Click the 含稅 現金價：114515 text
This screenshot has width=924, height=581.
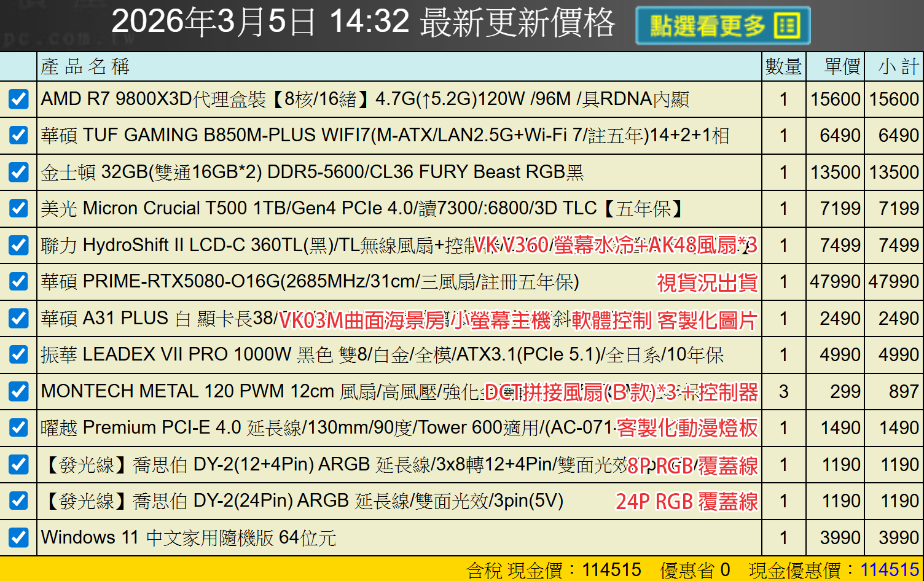[554, 570]
